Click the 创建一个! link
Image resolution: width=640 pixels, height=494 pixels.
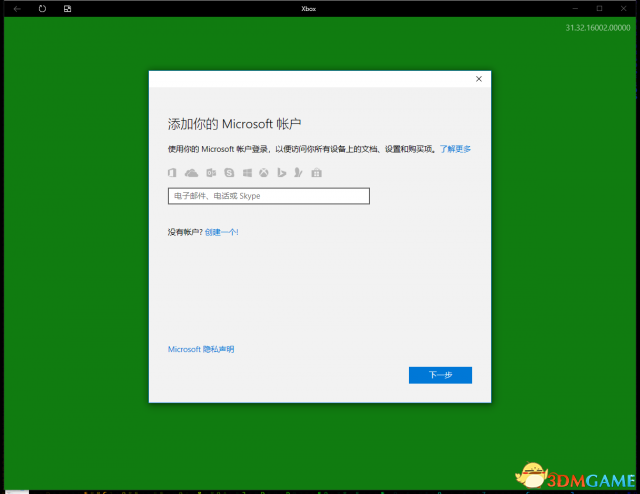222,232
